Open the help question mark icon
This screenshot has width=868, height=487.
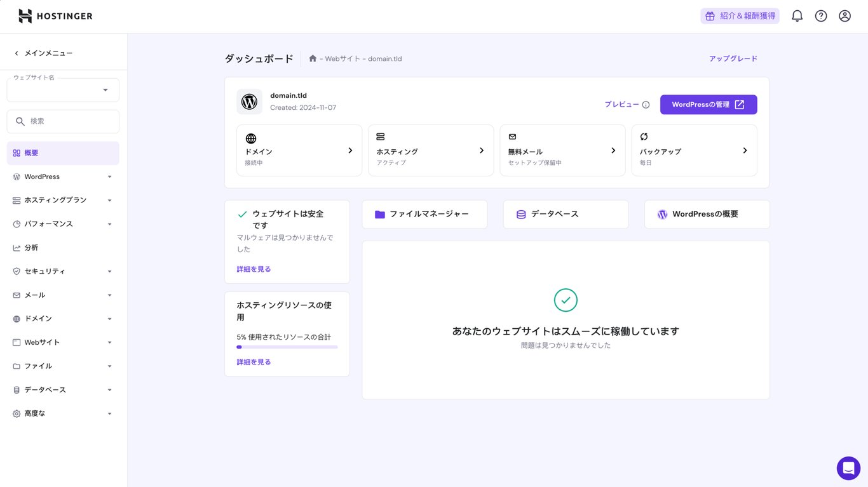click(x=820, y=15)
